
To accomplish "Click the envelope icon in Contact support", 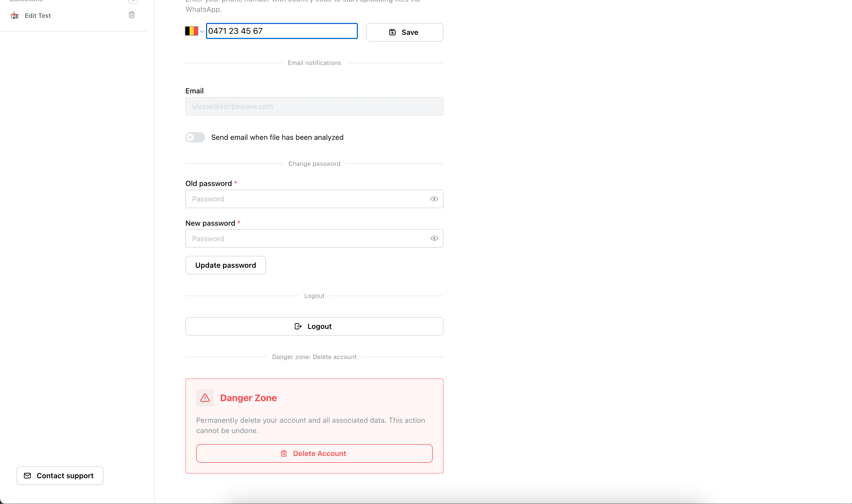I will pos(28,475).
